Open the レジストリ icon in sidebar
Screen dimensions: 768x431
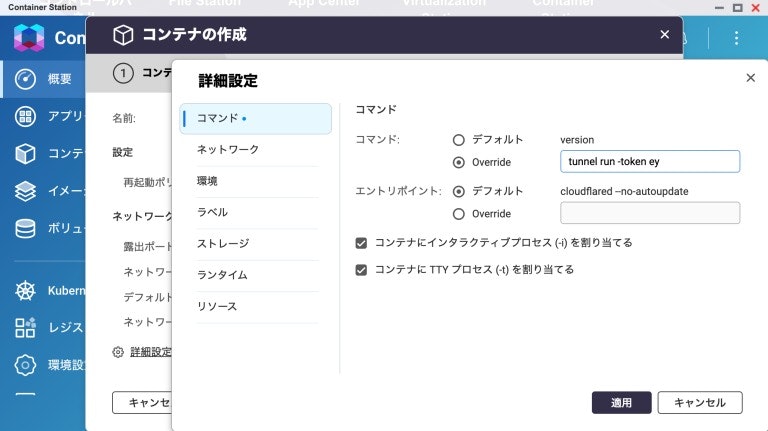pyautogui.click(x=25, y=328)
